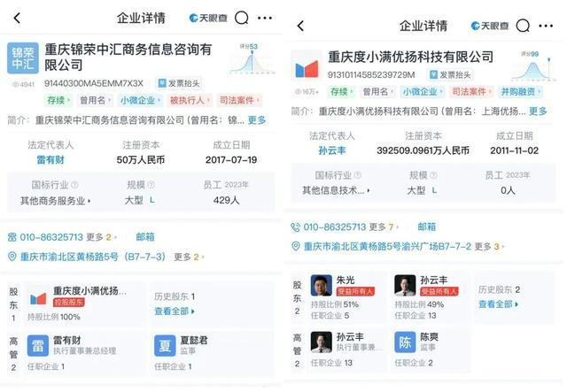Show 更多 2 addresses in left panel
The height and width of the screenshot is (392, 567).
click(189, 257)
